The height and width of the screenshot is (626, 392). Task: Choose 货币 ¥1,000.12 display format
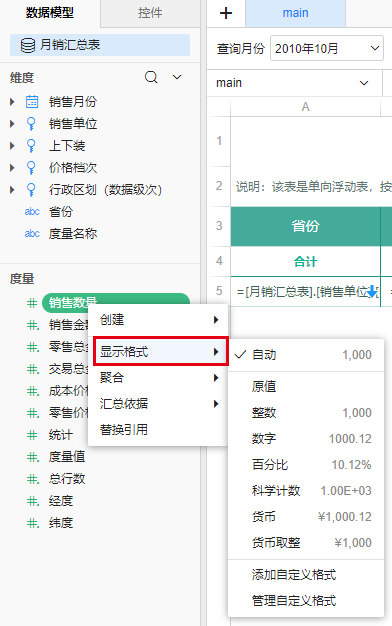pos(306,517)
